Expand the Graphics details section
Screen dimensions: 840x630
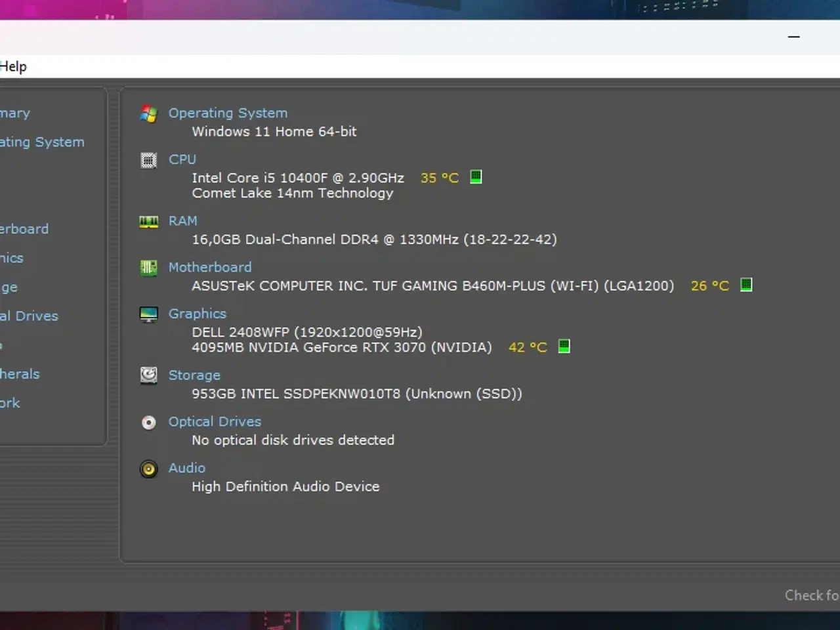coord(197,314)
